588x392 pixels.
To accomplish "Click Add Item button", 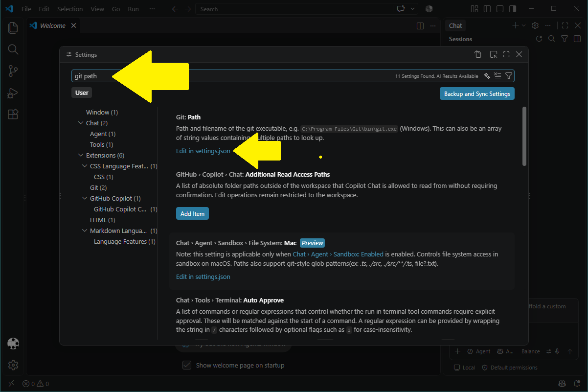I will coord(192,213).
